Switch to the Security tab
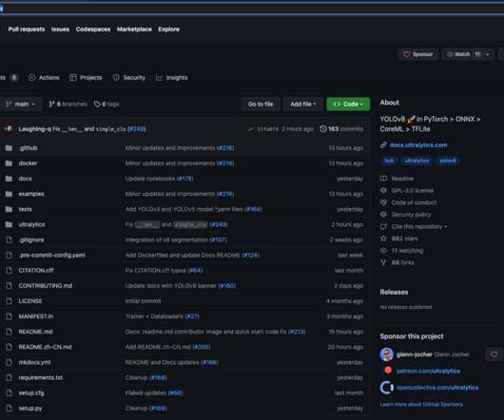This screenshot has width=504, height=420. coord(129,78)
